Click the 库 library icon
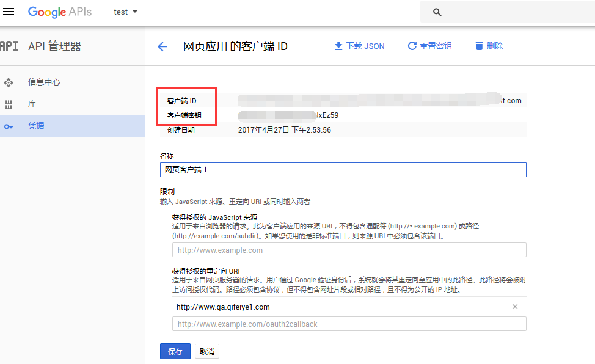595x364 pixels. coord(9,104)
